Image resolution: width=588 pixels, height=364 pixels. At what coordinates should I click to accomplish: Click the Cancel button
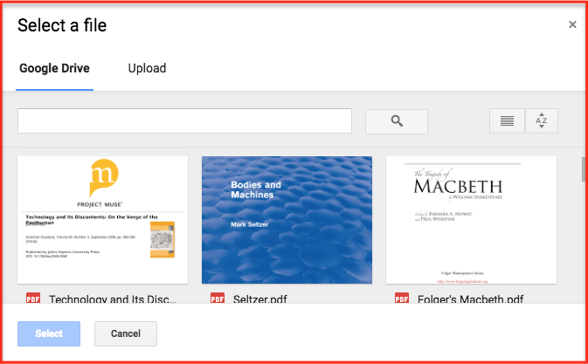coord(126,333)
